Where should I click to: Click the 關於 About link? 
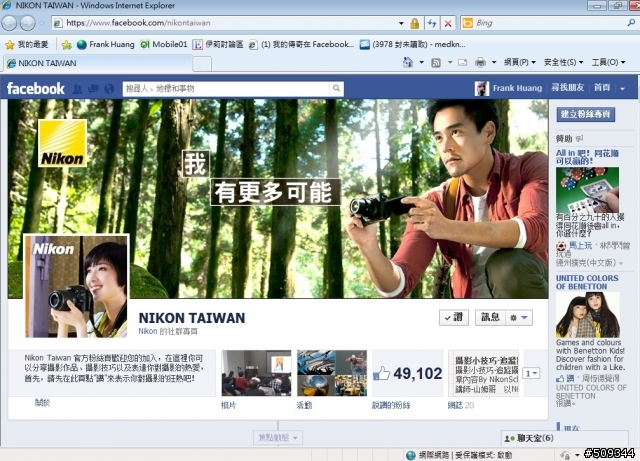pyautogui.click(x=42, y=403)
